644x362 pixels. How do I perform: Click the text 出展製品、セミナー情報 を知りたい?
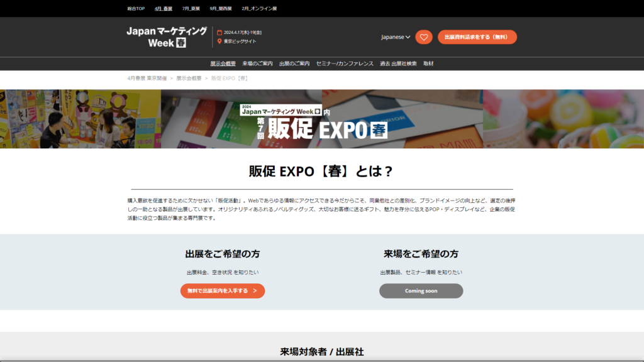pyautogui.click(x=421, y=272)
